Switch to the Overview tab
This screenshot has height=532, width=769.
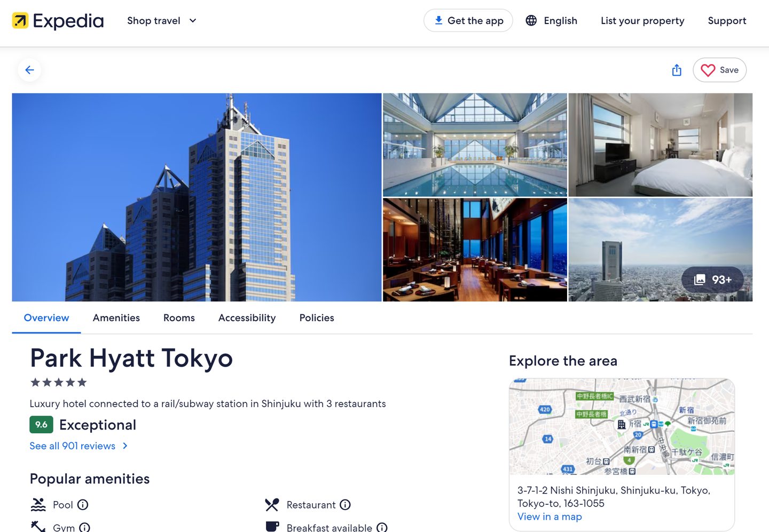tap(46, 318)
